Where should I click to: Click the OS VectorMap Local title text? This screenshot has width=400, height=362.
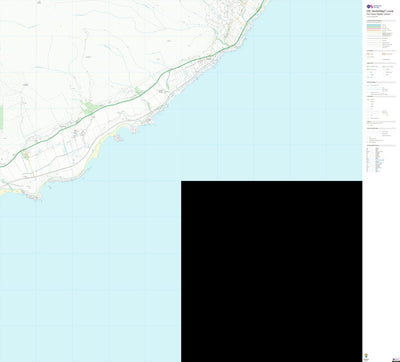[x=380, y=11]
